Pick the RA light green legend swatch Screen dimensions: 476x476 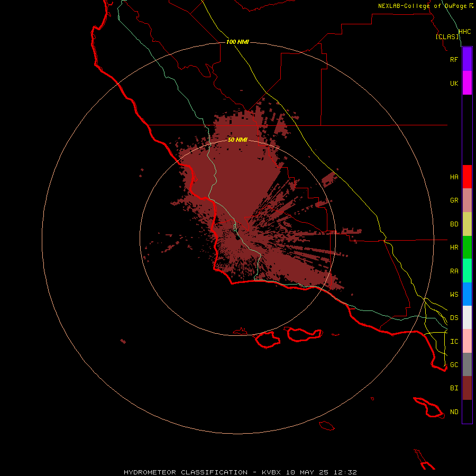point(467,271)
